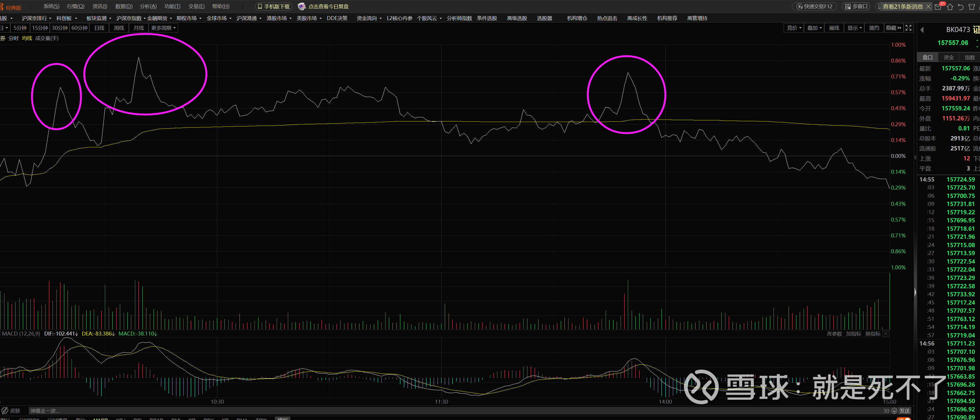Viewport: 980px width, 420px height.
Task: Toggle fullscreen chart expand icon
Action: tap(909, 28)
